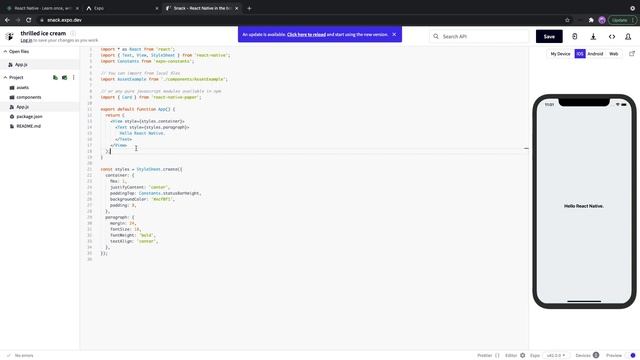The height and width of the screenshot is (360, 640).
Task: Open the Expo SDK version dropdown
Action: (556, 356)
